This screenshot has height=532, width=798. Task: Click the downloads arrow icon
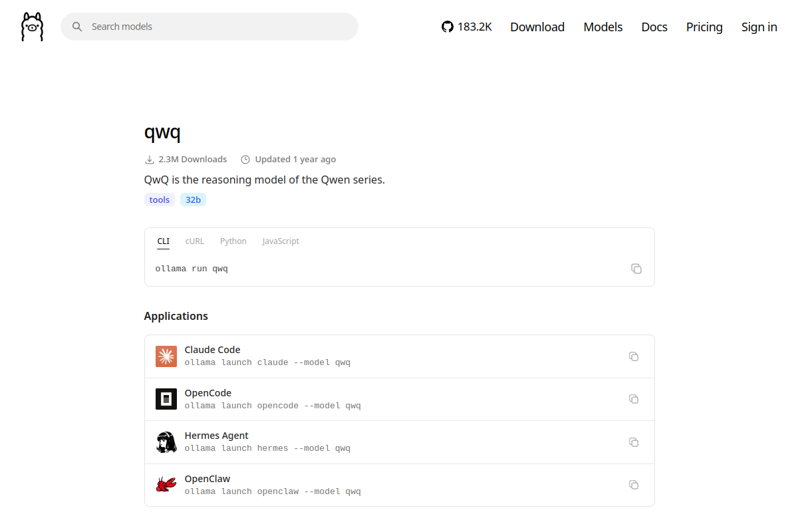(150, 160)
